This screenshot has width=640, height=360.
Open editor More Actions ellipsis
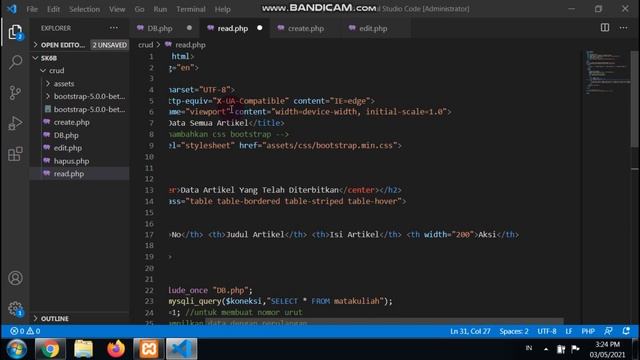click(x=623, y=28)
